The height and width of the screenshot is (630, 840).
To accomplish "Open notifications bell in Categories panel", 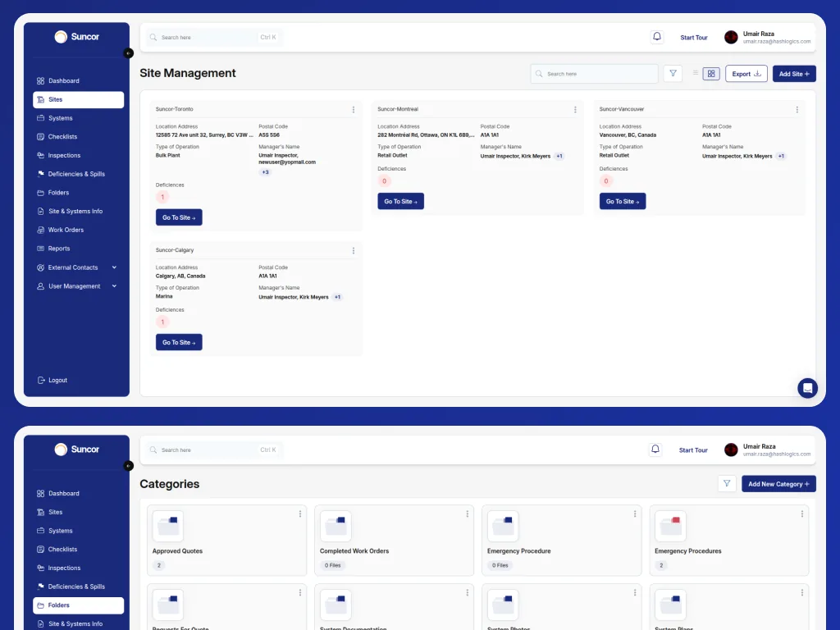I will point(655,450).
